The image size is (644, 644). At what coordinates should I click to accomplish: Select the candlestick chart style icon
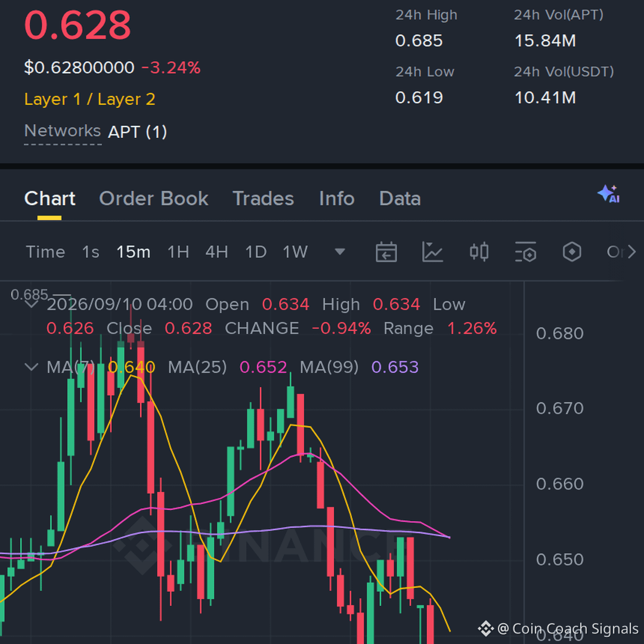479,252
